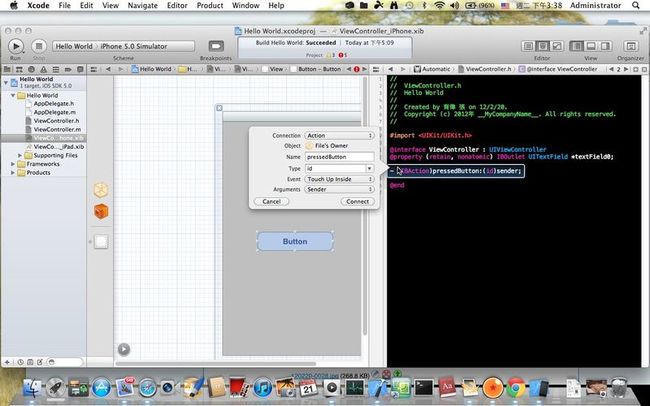
Task: Click First Responder orange cube icon
Action: [x=101, y=211]
